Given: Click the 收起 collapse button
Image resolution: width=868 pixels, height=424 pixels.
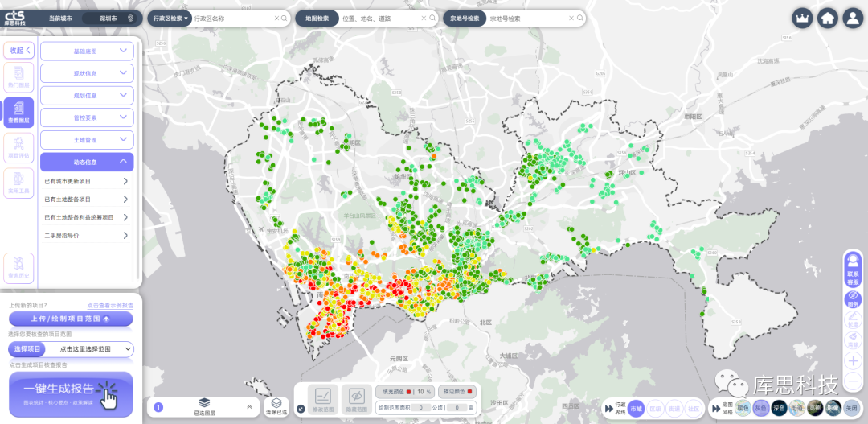Looking at the screenshot, I should coord(18,51).
